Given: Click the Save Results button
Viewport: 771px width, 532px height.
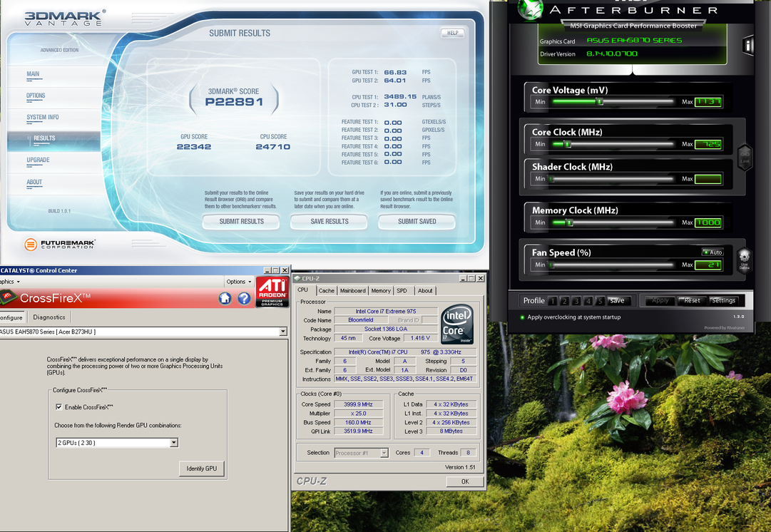Looking at the screenshot, I should click(329, 222).
